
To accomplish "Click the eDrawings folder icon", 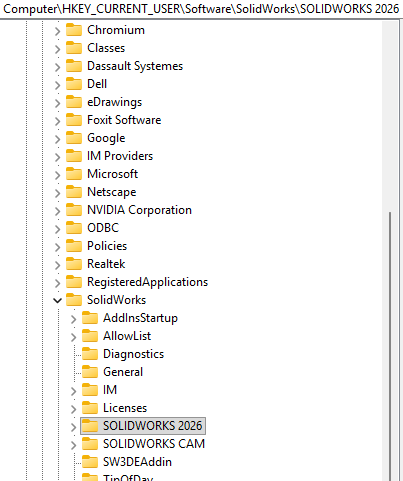I will pos(74,102).
